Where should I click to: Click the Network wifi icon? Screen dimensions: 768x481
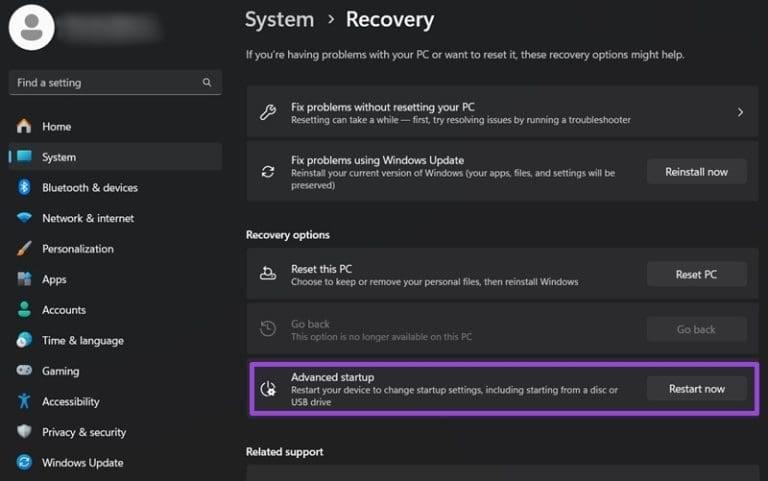tap(24, 217)
